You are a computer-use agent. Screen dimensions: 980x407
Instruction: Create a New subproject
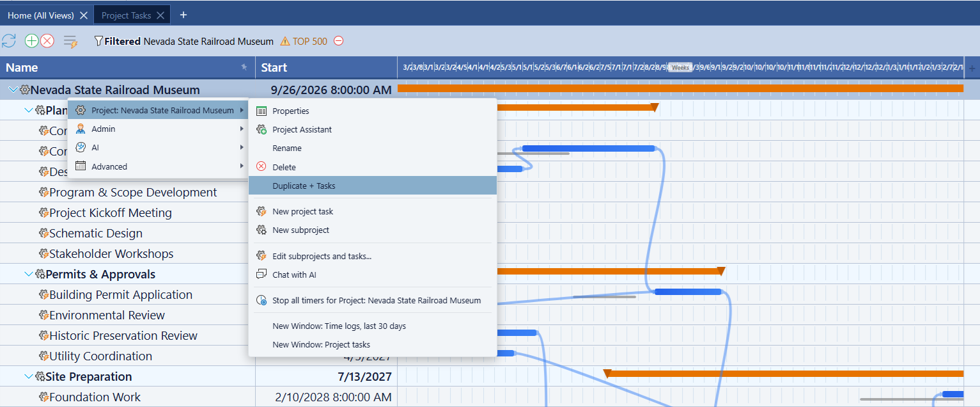tap(373, 230)
